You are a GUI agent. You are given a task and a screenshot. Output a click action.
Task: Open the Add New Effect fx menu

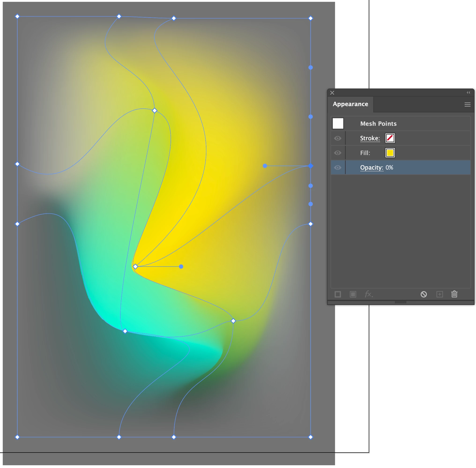tap(368, 294)
